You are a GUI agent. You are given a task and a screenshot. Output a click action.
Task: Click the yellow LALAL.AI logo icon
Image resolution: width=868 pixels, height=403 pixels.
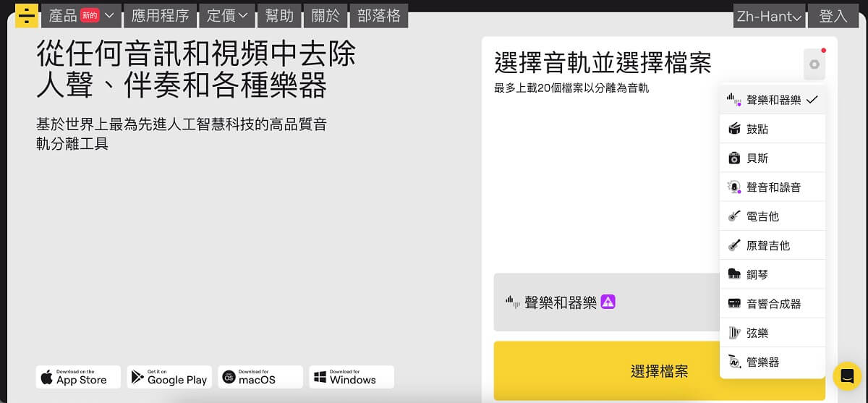(27, 15)
